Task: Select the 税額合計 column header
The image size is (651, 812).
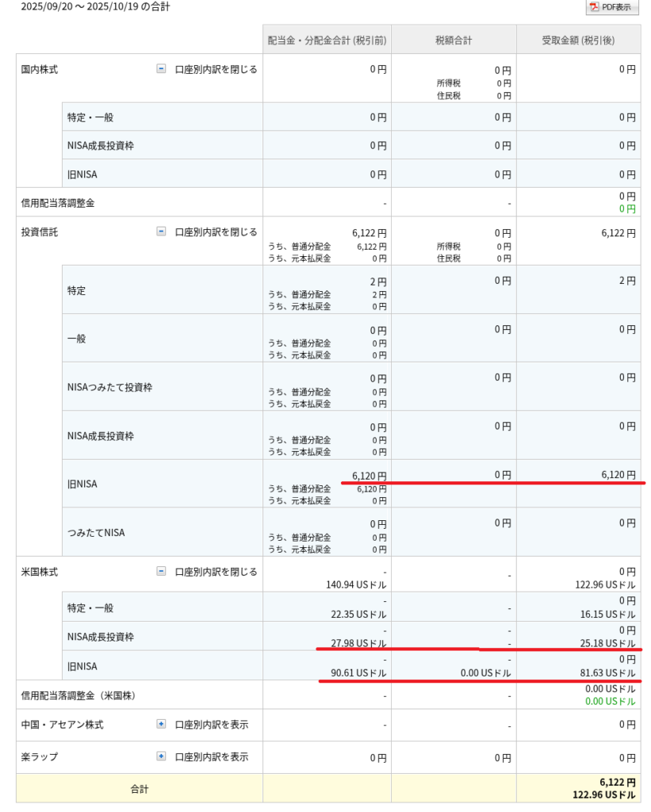Action: pyautogui.click(x=454, y=38)
